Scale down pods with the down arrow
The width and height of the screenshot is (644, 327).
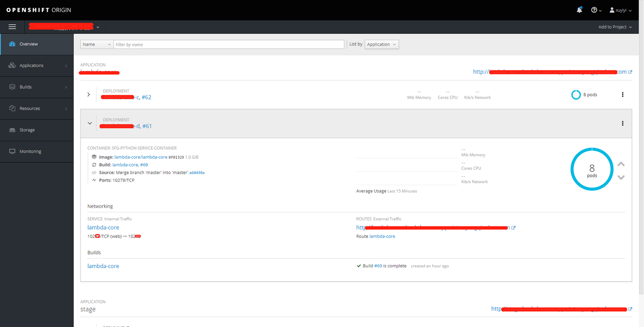[621, 177]
